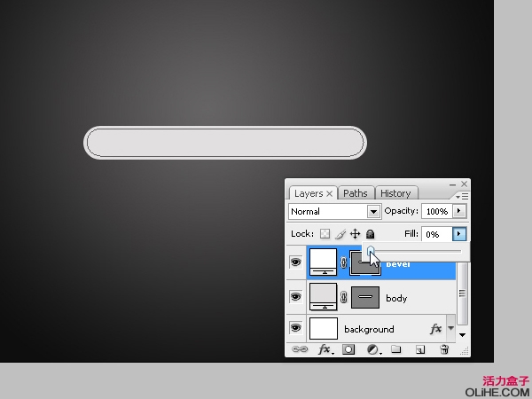Open the add layer style fx button

click(x=325, y=349)
